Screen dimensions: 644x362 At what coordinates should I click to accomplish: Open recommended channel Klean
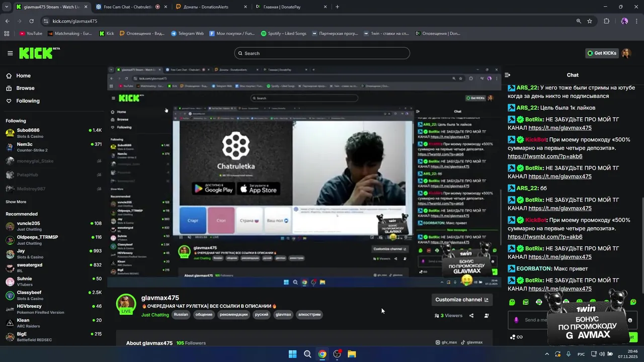53,323
